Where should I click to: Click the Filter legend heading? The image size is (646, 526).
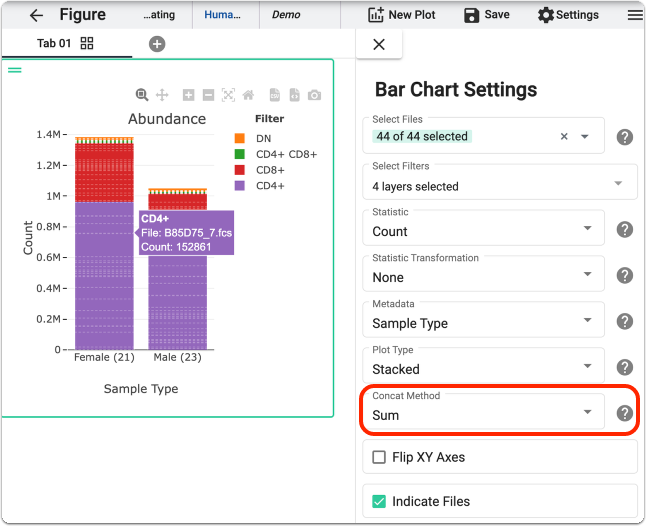pos(269,119)
